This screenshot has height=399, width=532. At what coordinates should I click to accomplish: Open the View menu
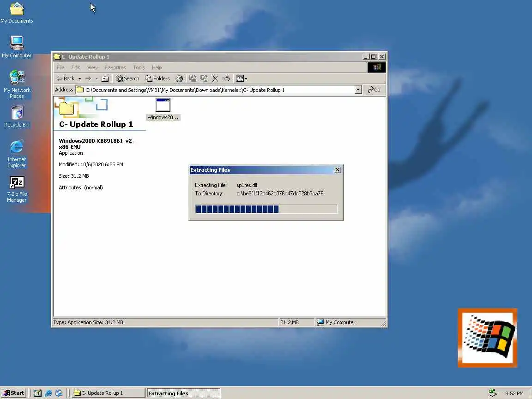click(x=92, y=67)
